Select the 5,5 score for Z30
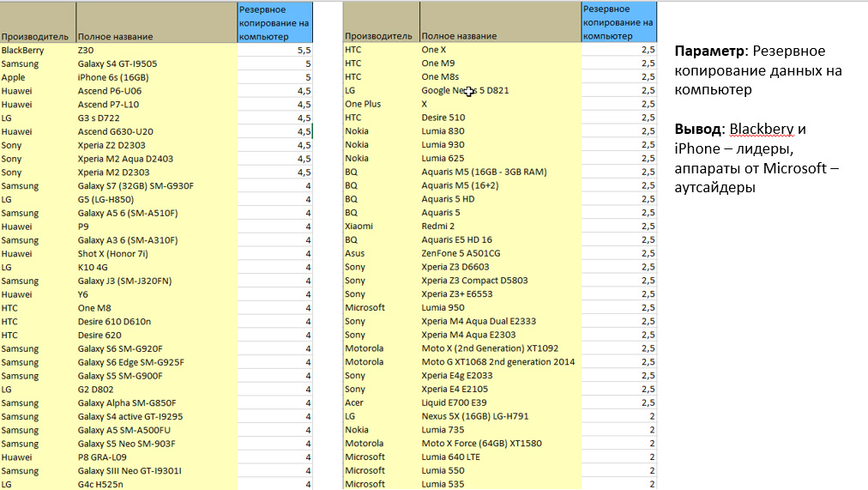The image size is (868, 490). click(275, 51)
